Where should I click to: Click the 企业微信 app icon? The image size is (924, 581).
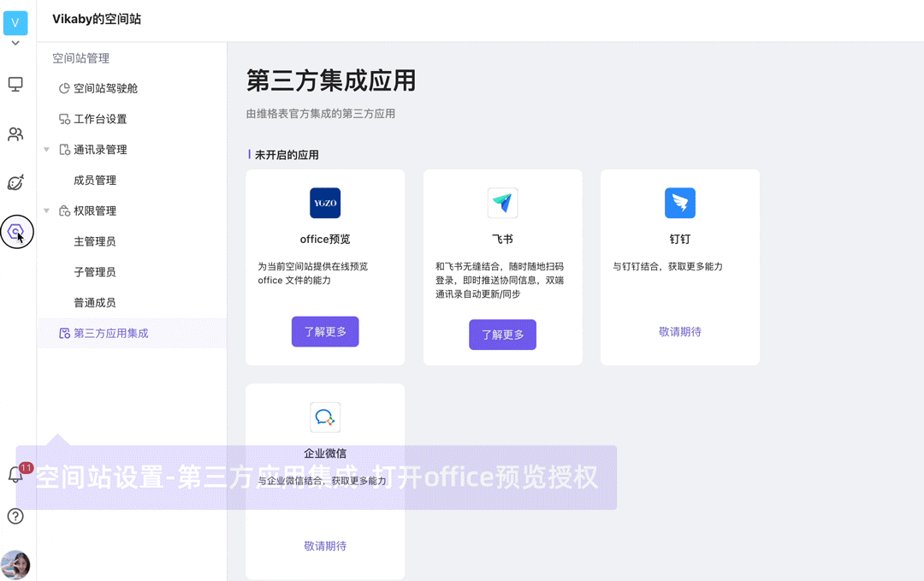(x=325, y=418)
